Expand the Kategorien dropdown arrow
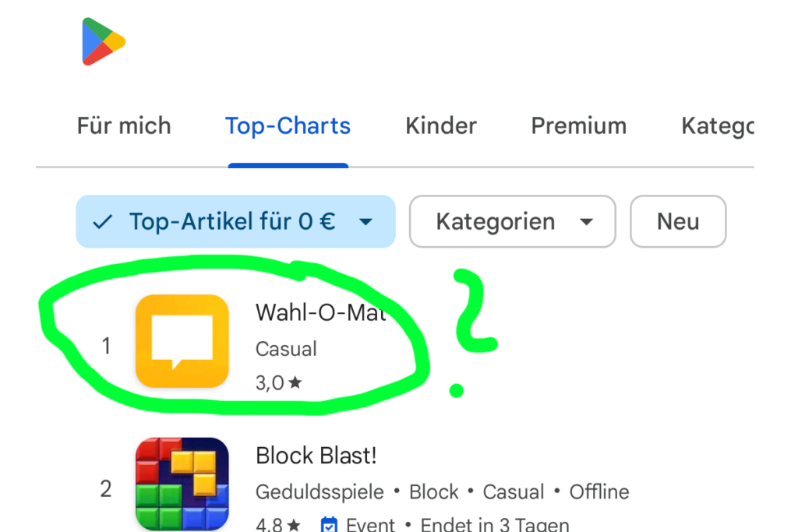The image size is (798, 532). 586,222
